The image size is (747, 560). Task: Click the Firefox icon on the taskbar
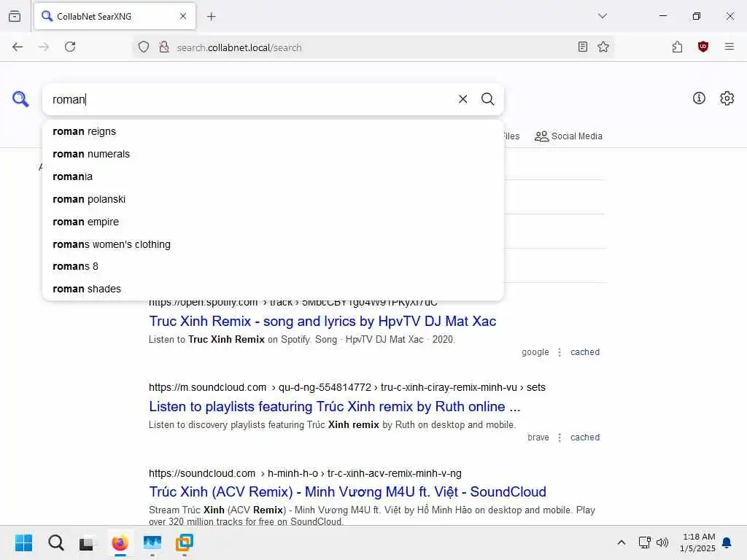[x=120, y=542]
